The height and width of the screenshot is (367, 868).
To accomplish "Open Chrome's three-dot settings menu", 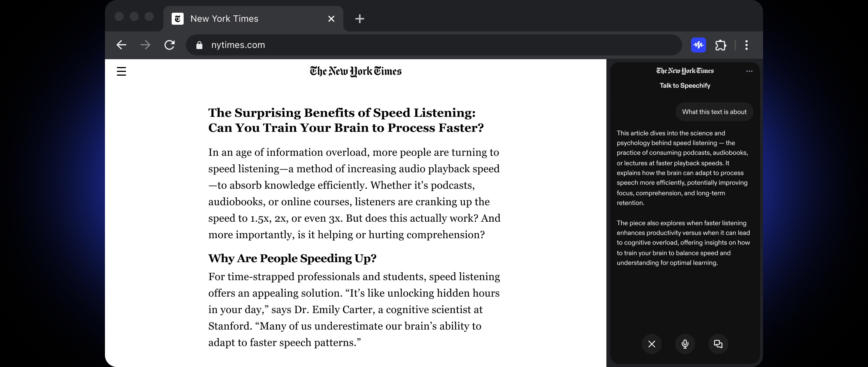I will (746, 45).
